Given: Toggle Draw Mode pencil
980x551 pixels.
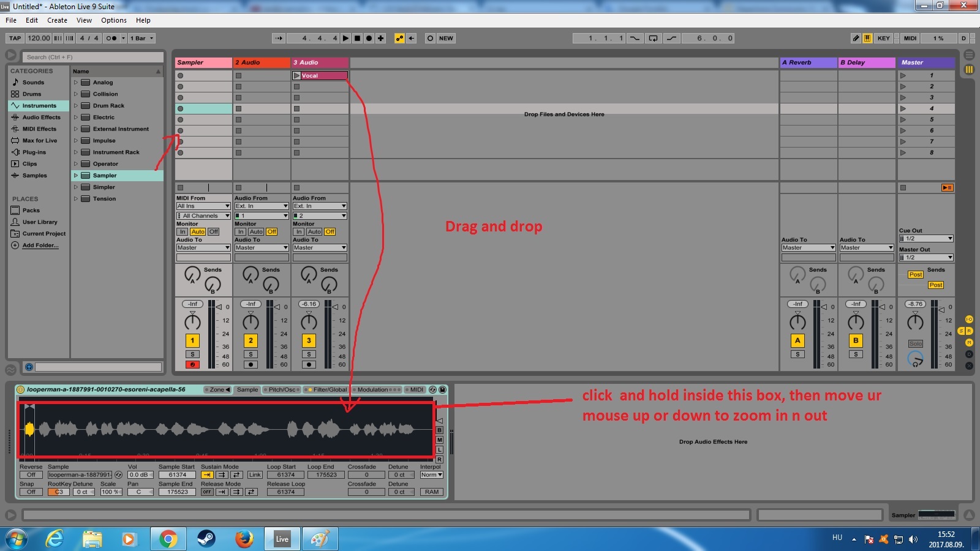Looking at the screenshot, I should coord(856,38).
